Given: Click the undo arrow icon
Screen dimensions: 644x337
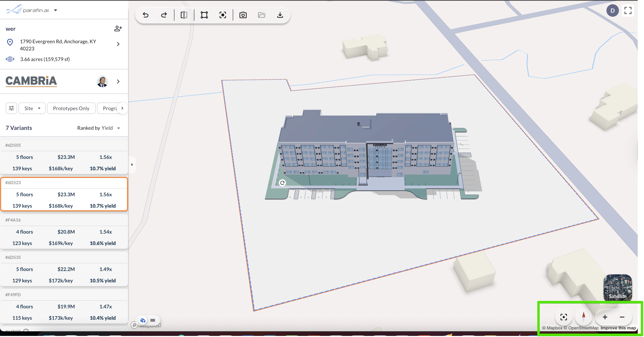Looking at the screenshot, I should (146, 15).
